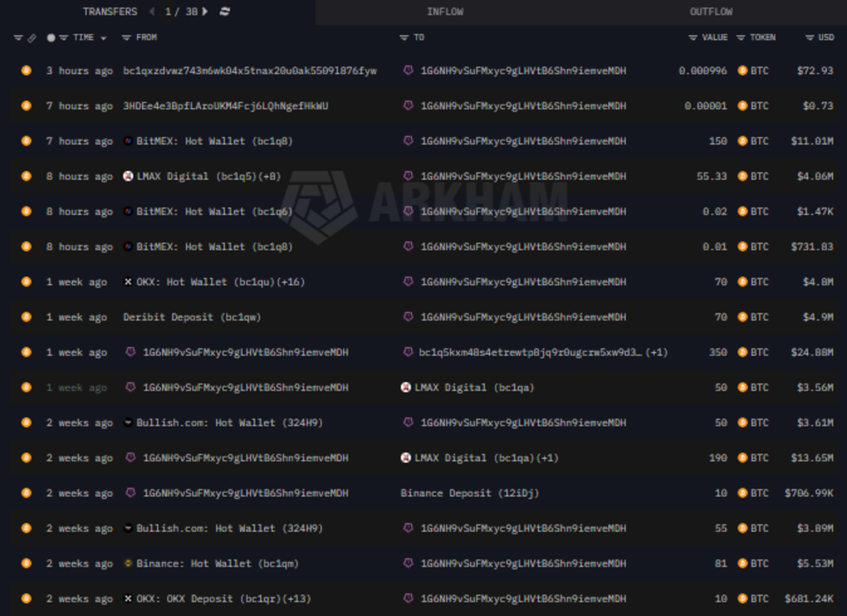
Task: Click the BTC token icon in the $11.01M row
Action: point(742,141)
